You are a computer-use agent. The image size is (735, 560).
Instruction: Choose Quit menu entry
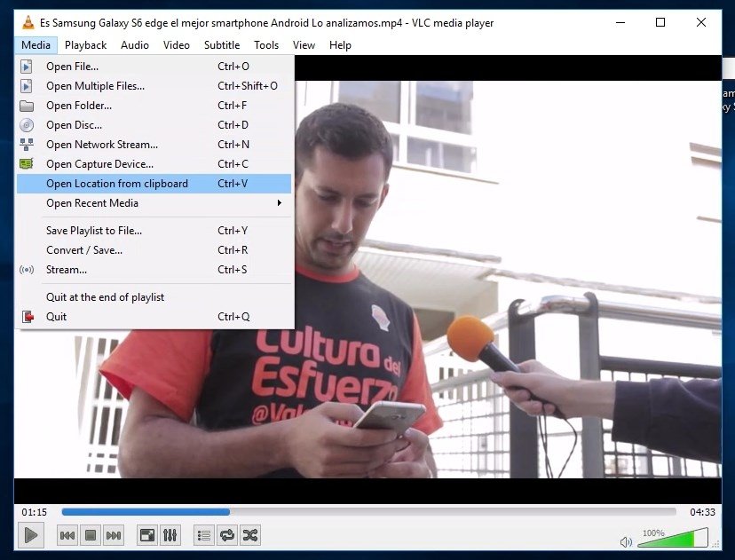pyautogui.click(x=154, y=317)
